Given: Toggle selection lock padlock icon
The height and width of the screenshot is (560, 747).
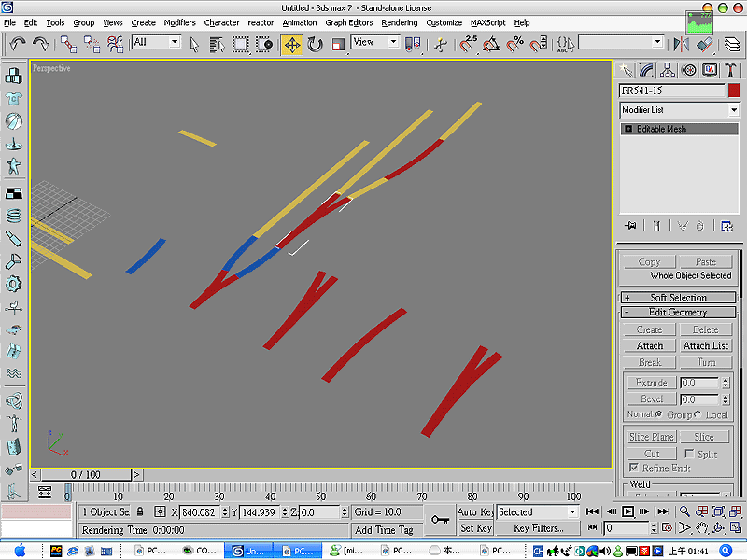Looking at the screenshot, I should tap(140, 511).
